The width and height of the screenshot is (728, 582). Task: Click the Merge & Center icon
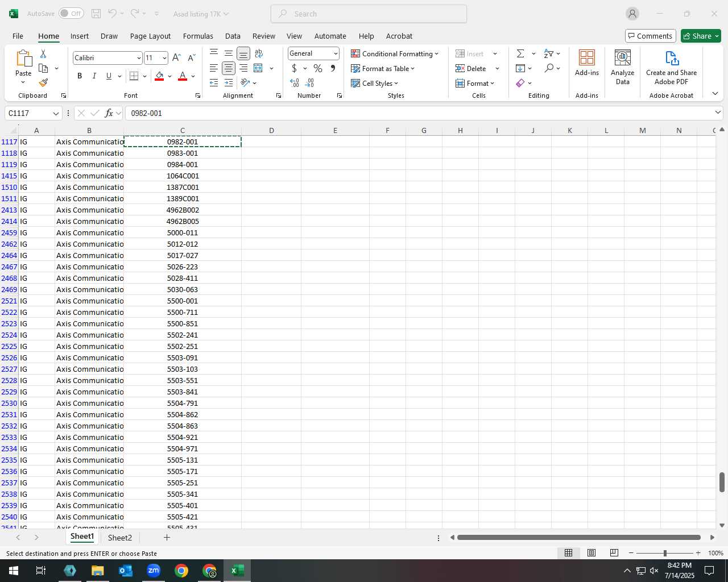point(258,68)
